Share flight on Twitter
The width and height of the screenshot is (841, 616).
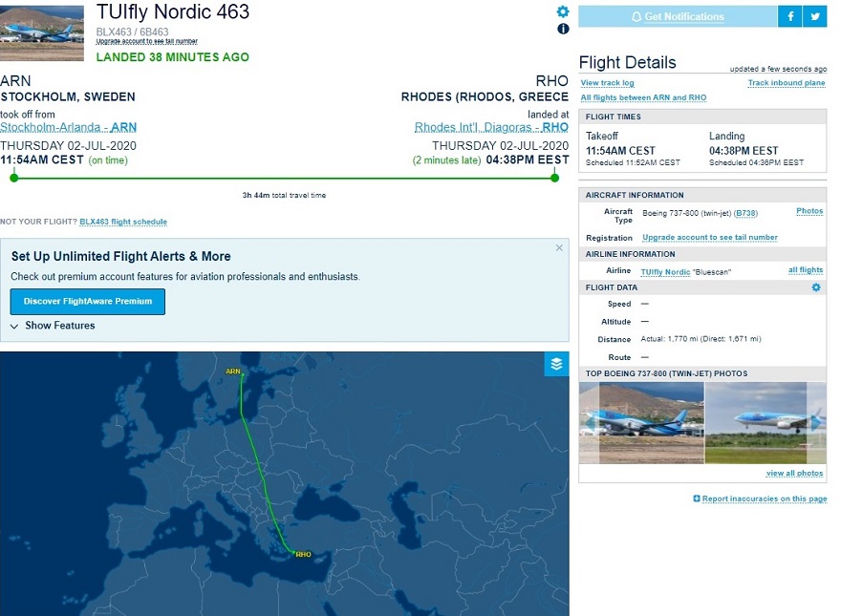815,16
